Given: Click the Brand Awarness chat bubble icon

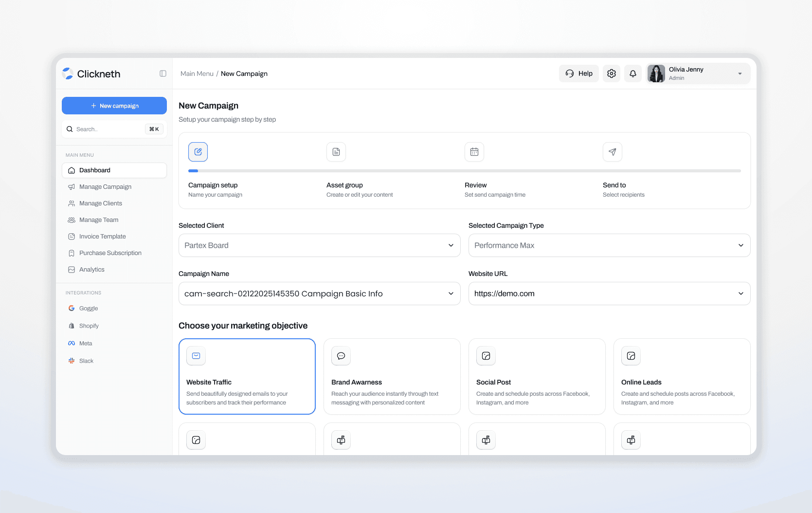Looking at the screenshot, I should (x=341, y=356).
